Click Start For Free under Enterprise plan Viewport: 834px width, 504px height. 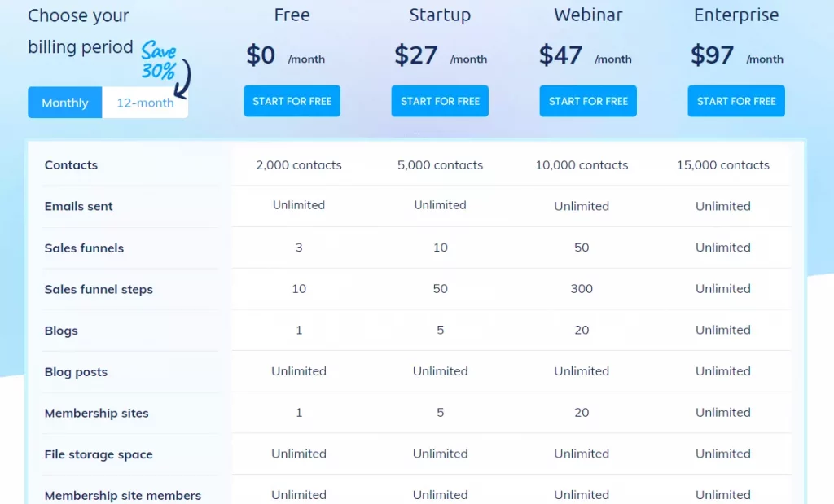coord(736,101)
